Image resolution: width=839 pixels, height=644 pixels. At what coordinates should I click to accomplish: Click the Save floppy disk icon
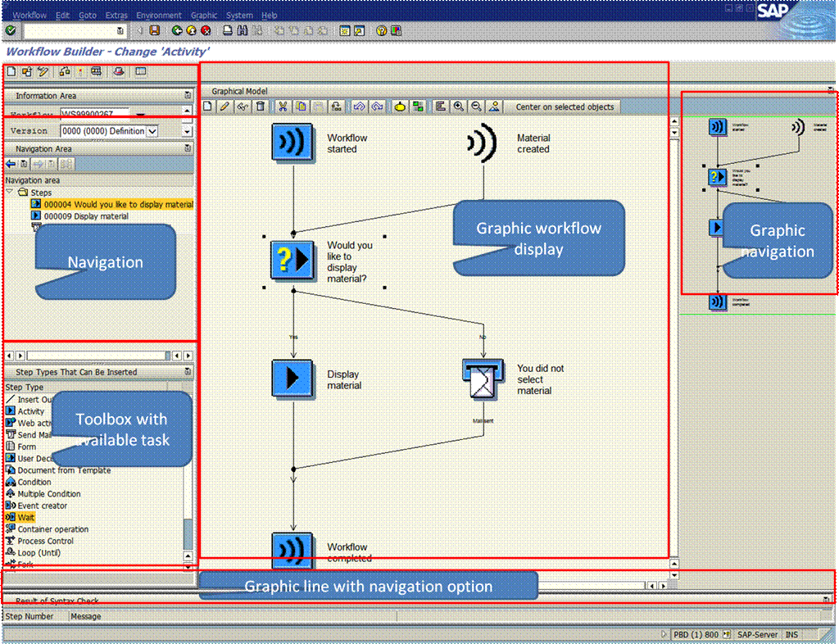tap(155, 30)
